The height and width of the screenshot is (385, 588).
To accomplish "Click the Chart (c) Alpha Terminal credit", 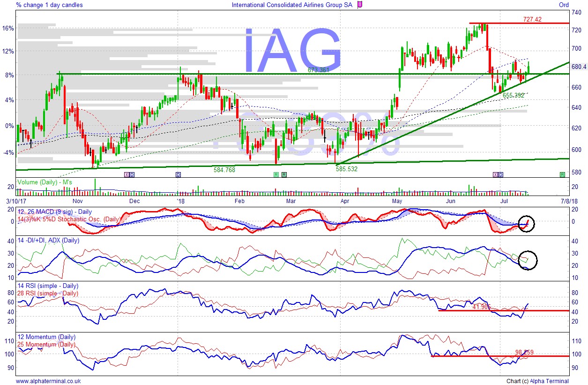I will pyautogui.click(x=537, y=381).
